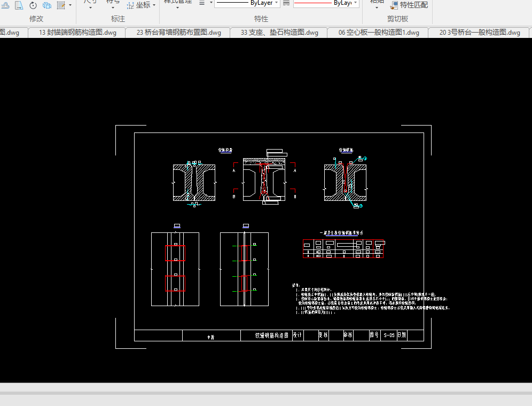Click the 特性 panel label

pos(261,19)
